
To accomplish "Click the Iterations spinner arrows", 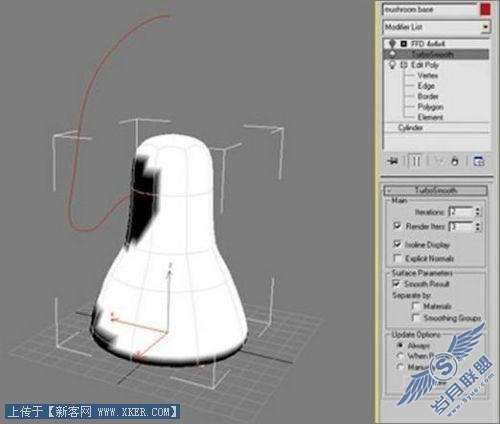I will click(478, 212).
